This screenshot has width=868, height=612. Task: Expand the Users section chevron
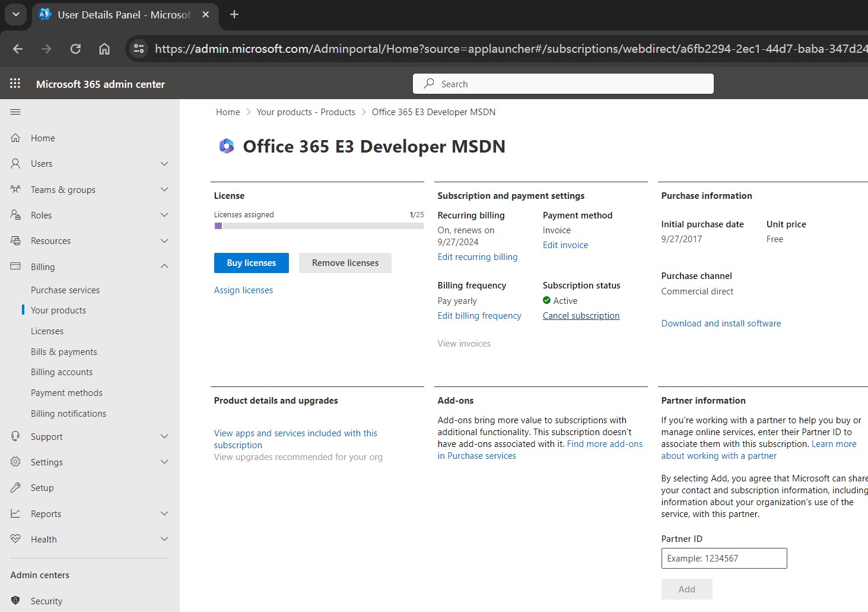coord(164,164)
